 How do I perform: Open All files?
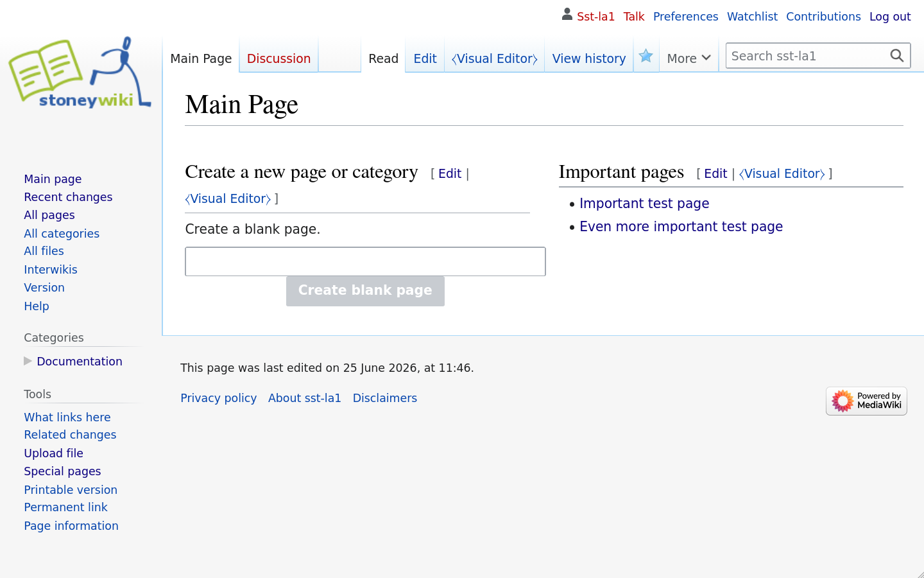(44, 251)
